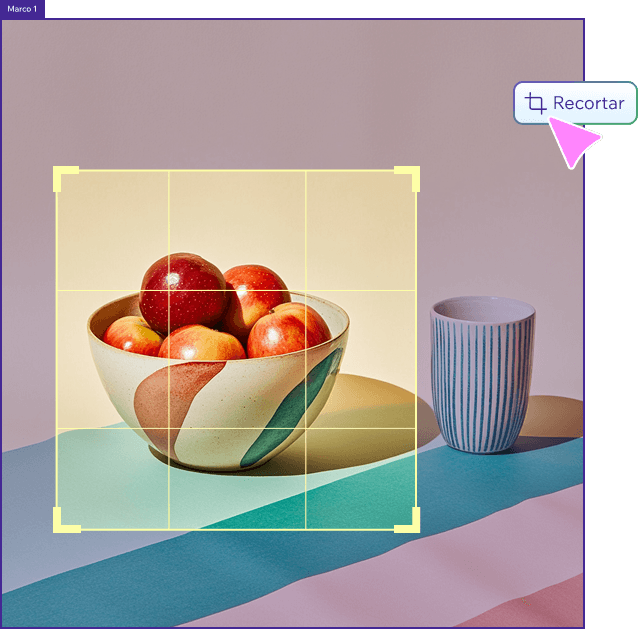Image resolution: width=638 pixels, height=629 pixels.
Task: Click the striped cup outside crop area
Action: [x=483, y=375]
